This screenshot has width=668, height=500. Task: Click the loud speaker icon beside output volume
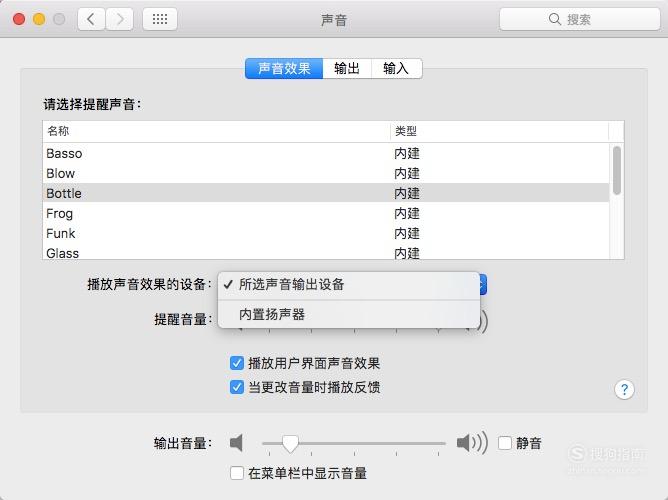point(472,443)
